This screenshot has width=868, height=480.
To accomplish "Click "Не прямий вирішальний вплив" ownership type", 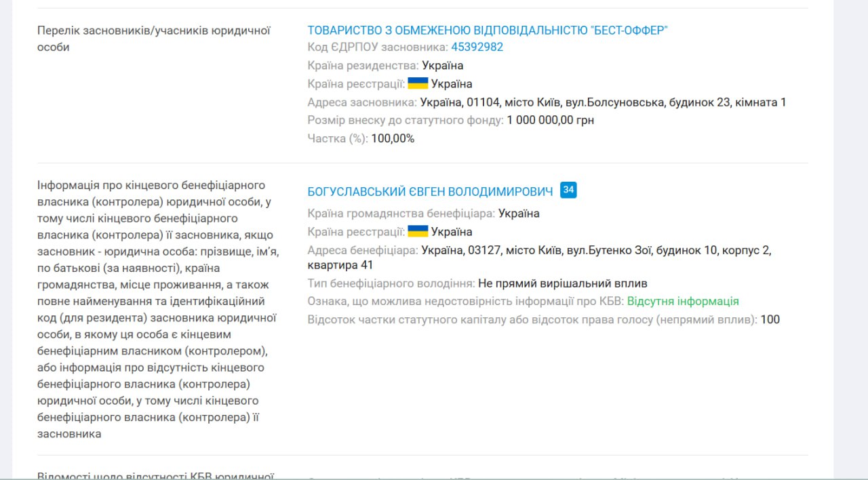I will 562,283.
